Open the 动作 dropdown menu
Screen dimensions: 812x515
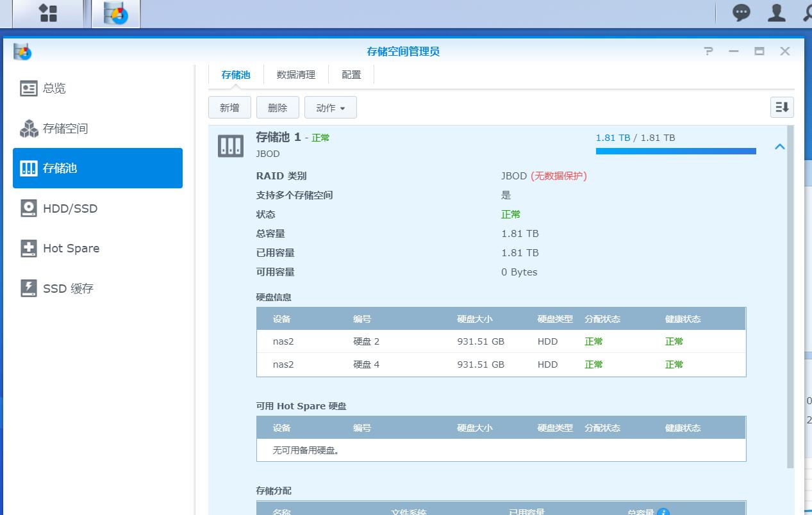pos(330,107)
